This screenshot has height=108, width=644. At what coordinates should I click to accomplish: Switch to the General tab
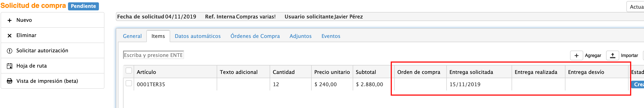point(132,36)
